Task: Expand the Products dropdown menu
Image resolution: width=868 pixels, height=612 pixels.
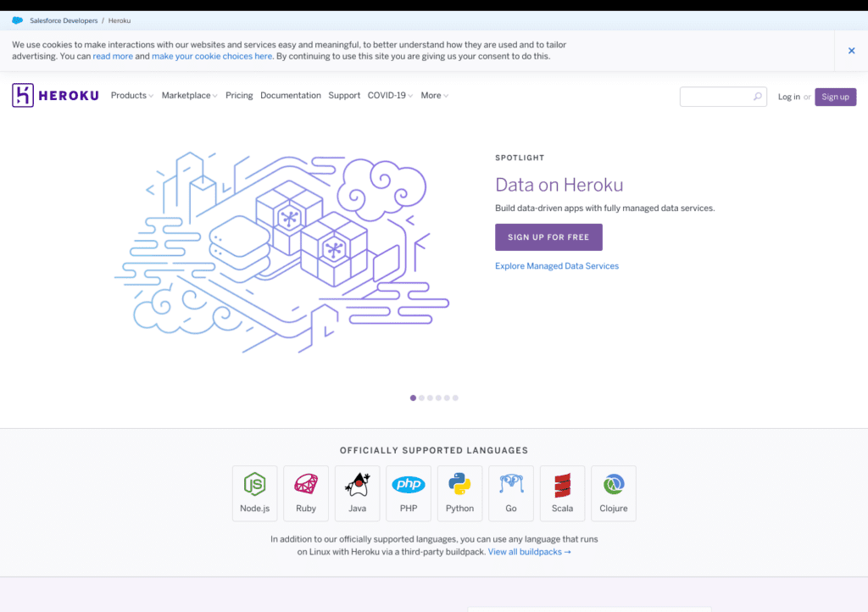Action: click(x=131, y=96)
